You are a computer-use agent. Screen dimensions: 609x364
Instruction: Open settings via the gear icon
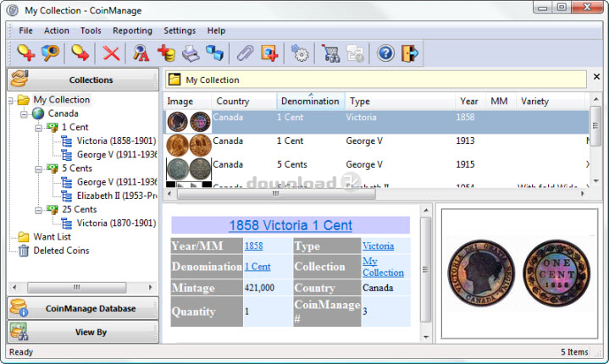(x=299, y=53)
